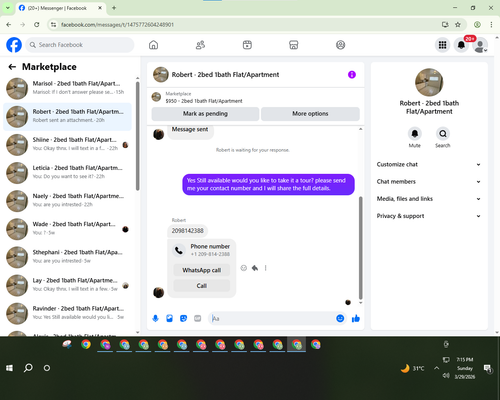Mute the chat with the bell icon
500x400 pixels.
click(x=415, y=134)
